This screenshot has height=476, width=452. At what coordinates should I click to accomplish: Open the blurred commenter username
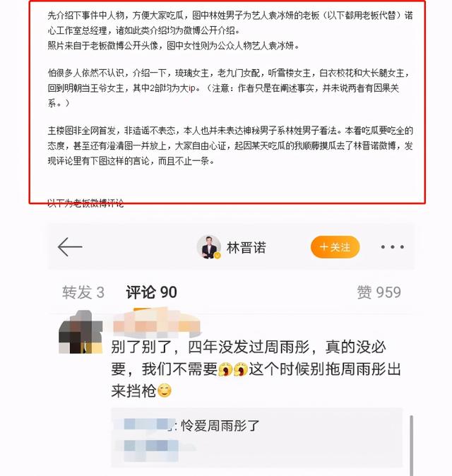157,323
